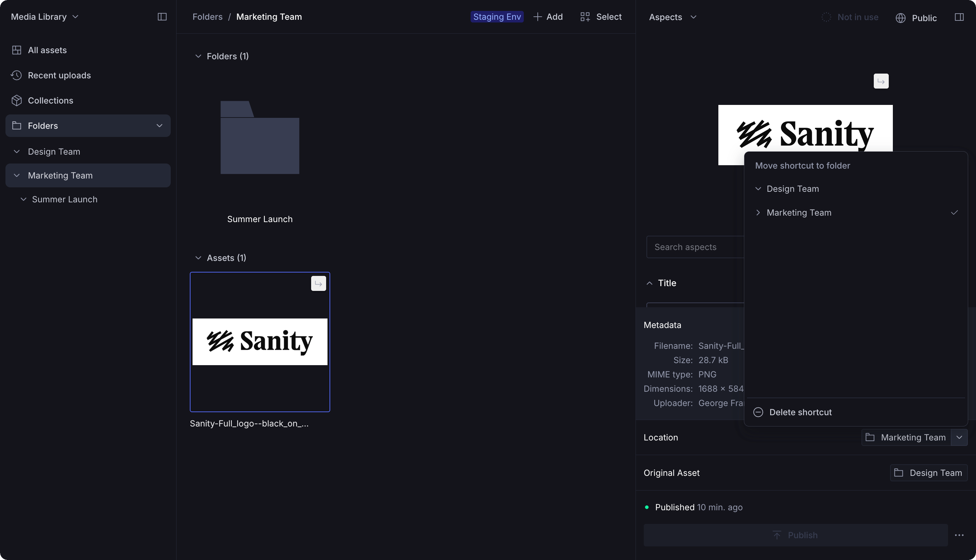This screenshot has width=976, height=560.
Task: Click the Add button
Action: [x=548, y=17]
